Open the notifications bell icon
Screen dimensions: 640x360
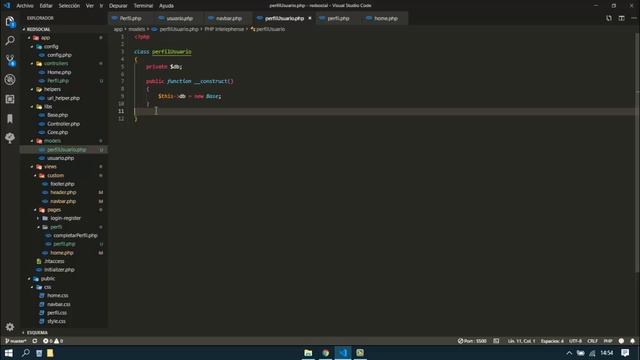[632, 341]
